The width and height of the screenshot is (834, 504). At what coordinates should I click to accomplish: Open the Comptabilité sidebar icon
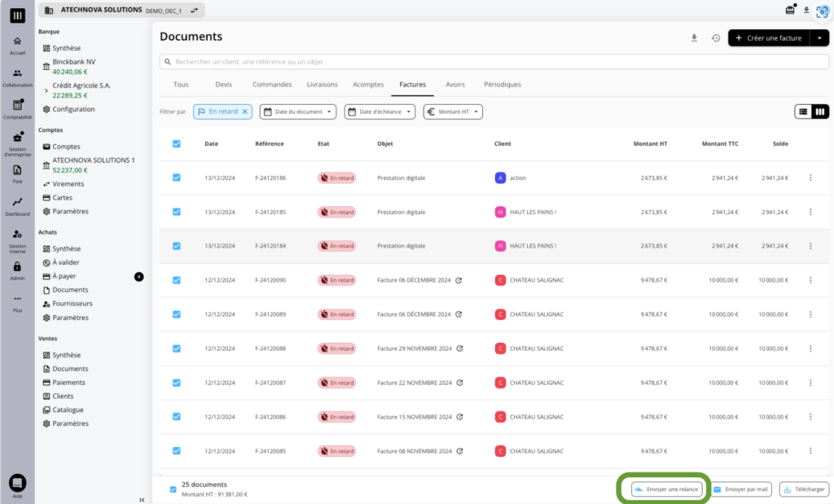click(18, 105)
